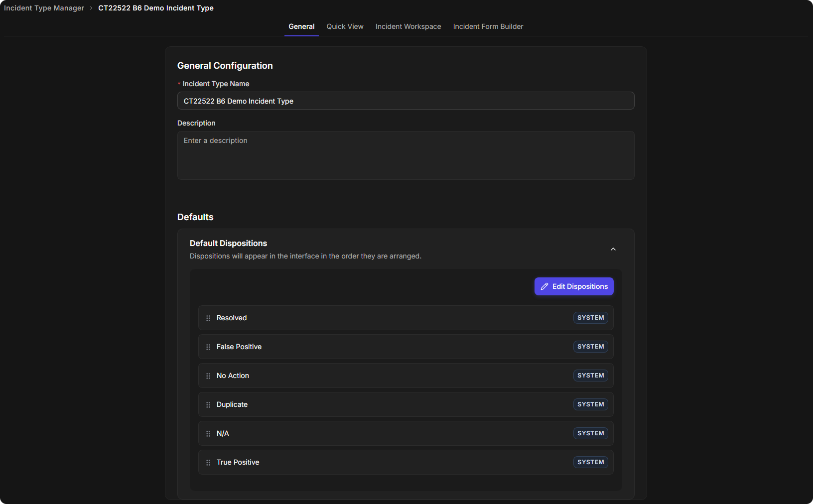
Task: Collapse the Default Dispositions section chevron
Action: 613,249
